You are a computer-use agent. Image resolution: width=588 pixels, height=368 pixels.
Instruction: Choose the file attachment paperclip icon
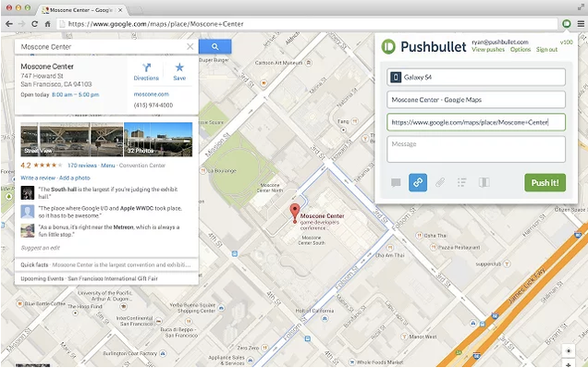point(440,183)
